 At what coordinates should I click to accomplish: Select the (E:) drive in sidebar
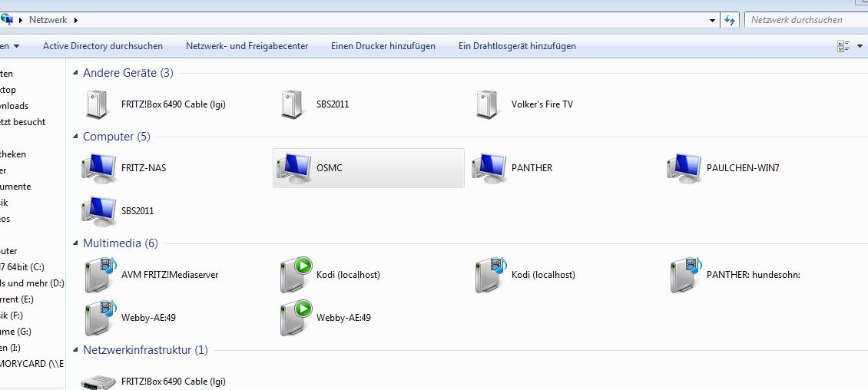pos(17,299)
